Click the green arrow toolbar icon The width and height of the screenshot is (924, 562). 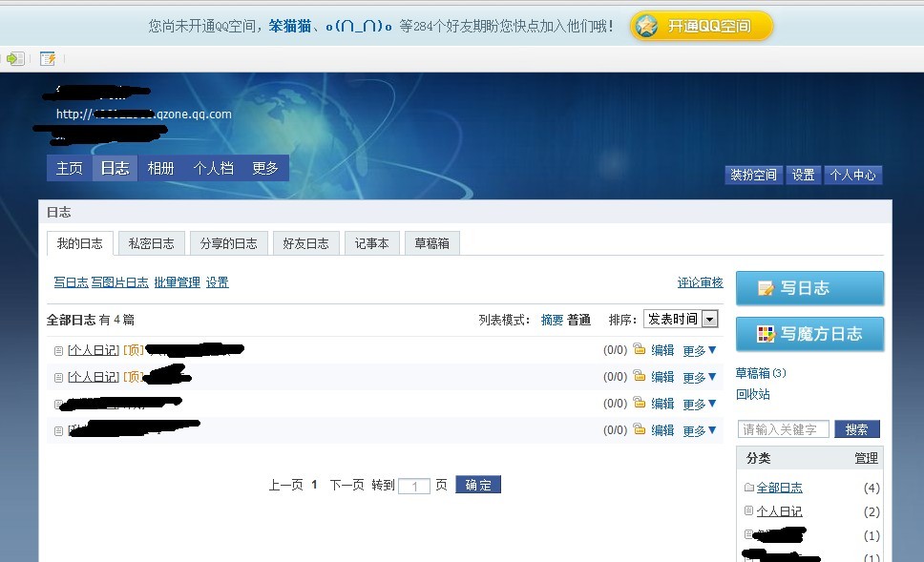pyautogui.click(x=14, y=58)
